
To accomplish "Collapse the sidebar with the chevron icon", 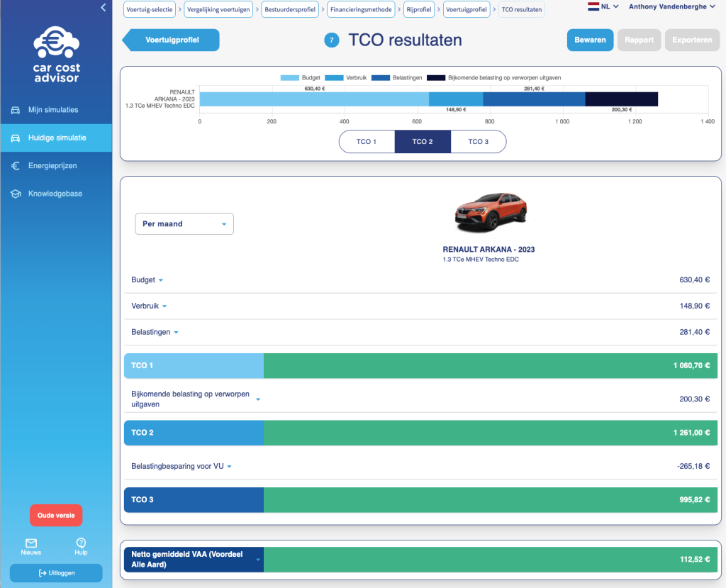I will (x=104, y=8).
